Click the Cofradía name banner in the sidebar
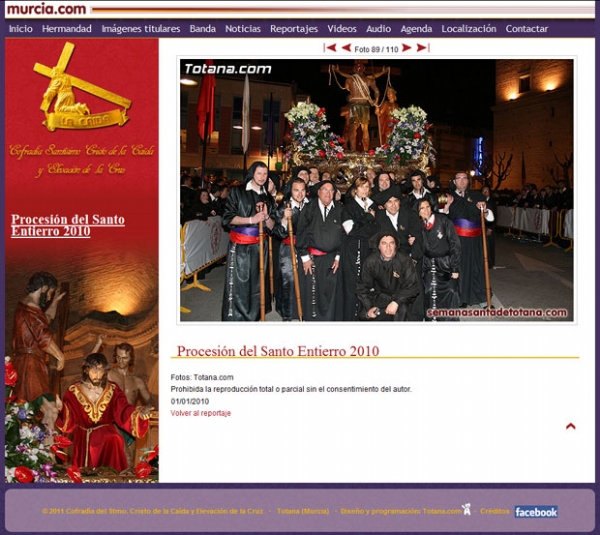The height and width of the screenshot is (535, 600). (82, 160)
